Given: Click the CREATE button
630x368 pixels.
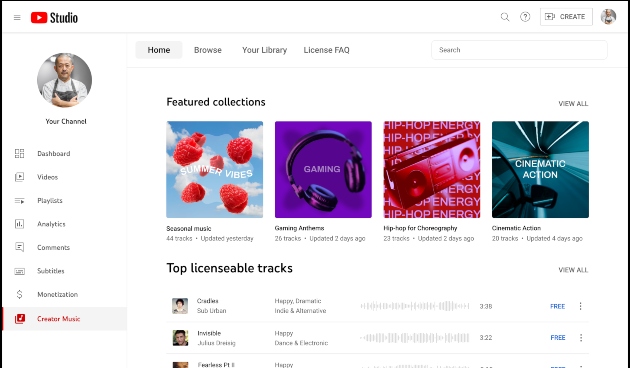Looking at the screenshot, I should (566, 17).
